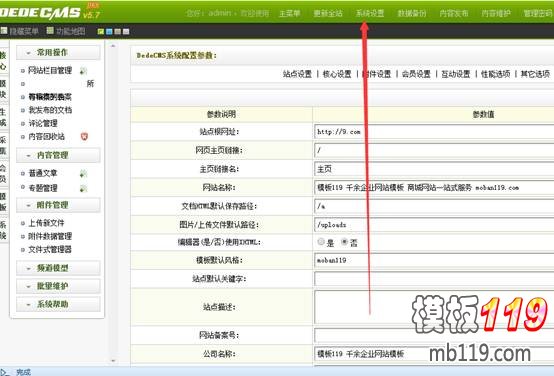The image size is (554, 376).
Task: Open 我发布的文档 in the sidebar
Action: point(50,110)
